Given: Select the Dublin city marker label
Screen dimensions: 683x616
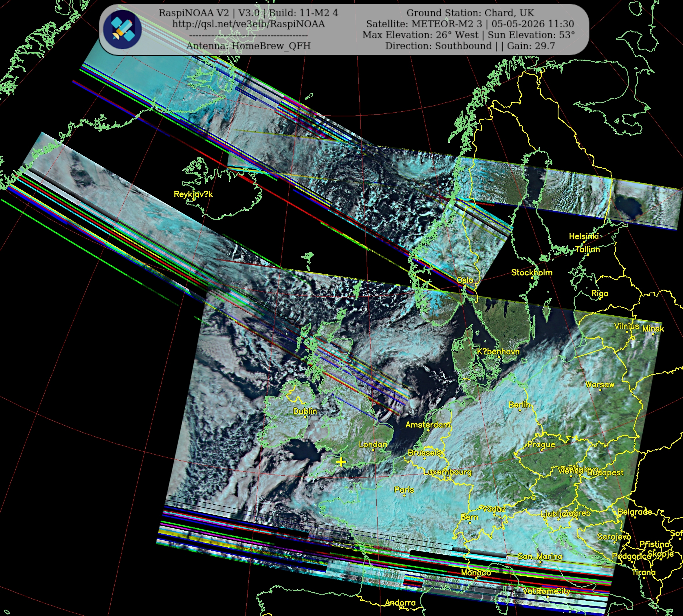Looking at the screenshot, I should click(305, 411).
